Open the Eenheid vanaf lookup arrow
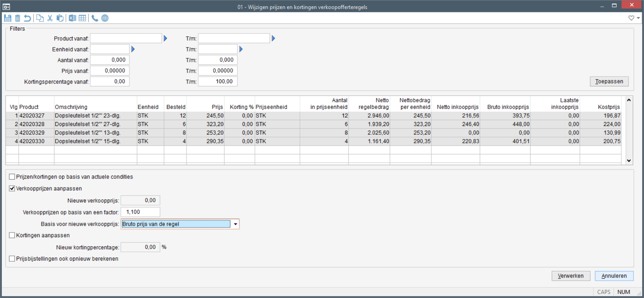Viewport: 644px width, 298px height. [133, 49]
